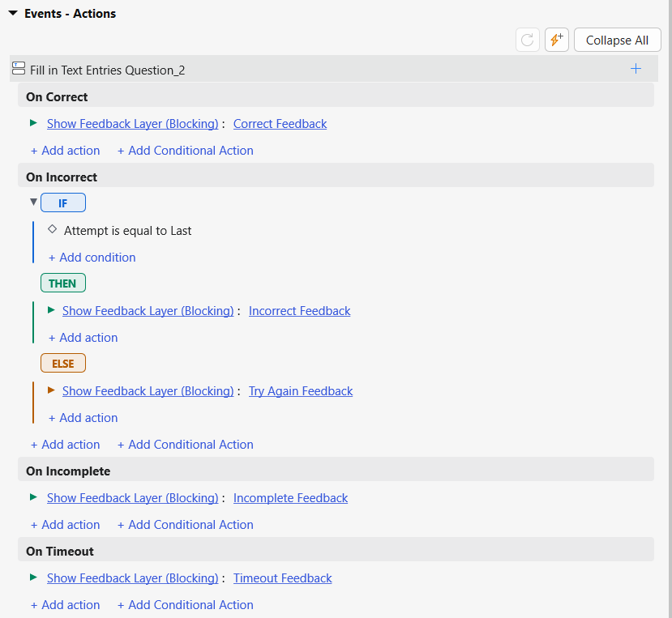Click the orange arrow beside Try Again Feedback
672x618 pixels.
[51, 390]
